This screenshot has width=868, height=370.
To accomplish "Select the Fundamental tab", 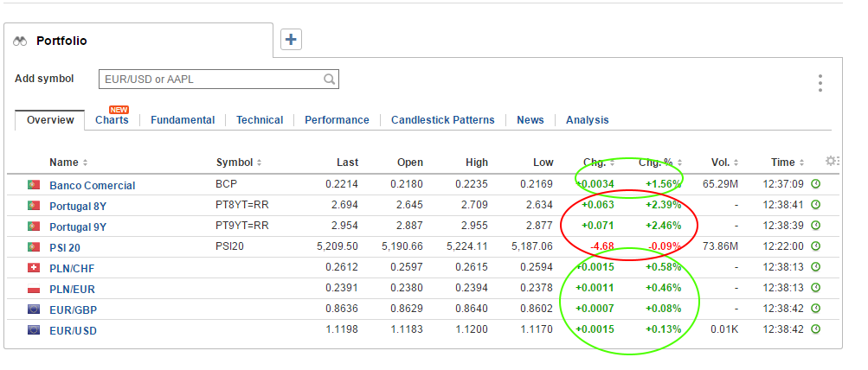I will pyautogui.click(x=183, y=120).
